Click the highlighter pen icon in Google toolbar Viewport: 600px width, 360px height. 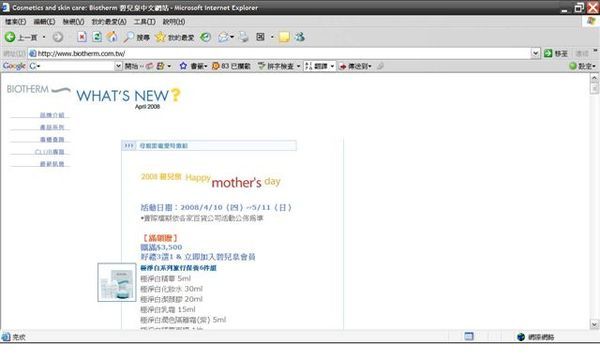[x=380, y=66]
